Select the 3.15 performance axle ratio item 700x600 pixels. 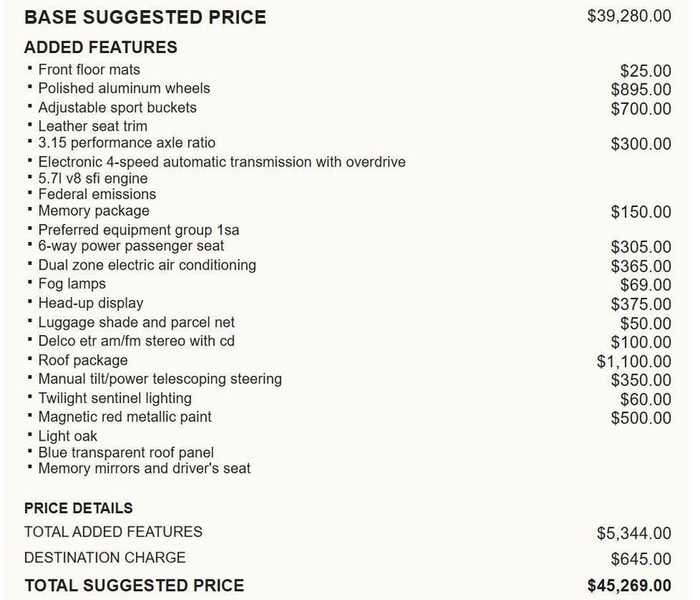pos(127,143)
